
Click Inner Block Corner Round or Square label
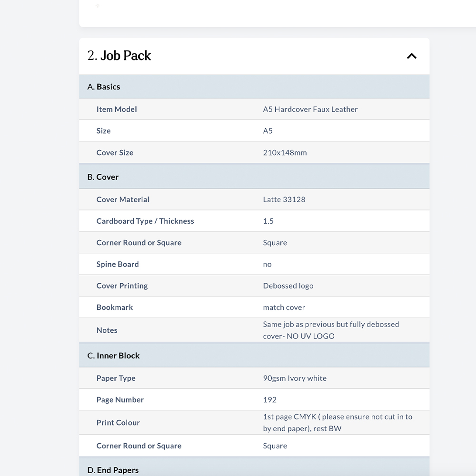[139, 446]
